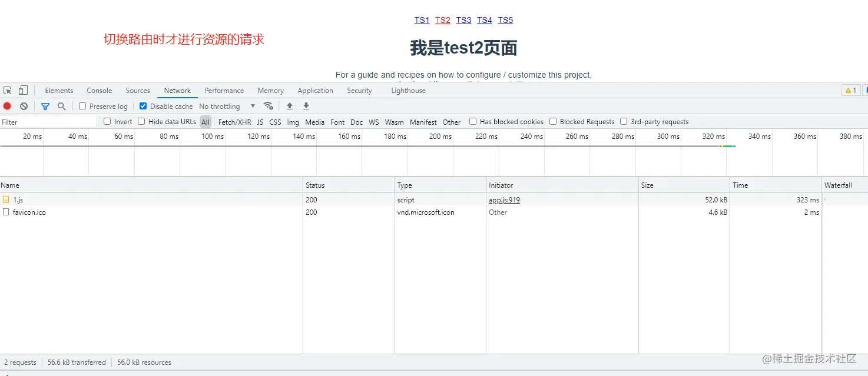
Task: Open network conditions wifi icon
Action: [x=268, y=106]
